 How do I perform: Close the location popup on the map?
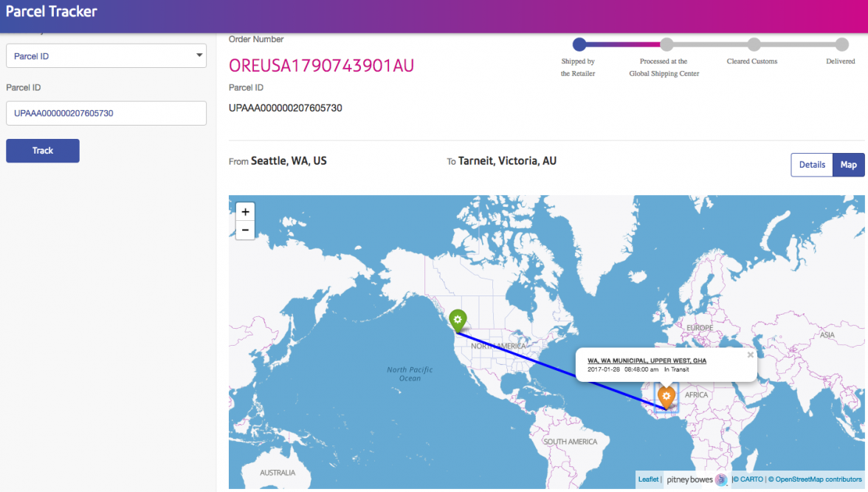coord(750,355)
